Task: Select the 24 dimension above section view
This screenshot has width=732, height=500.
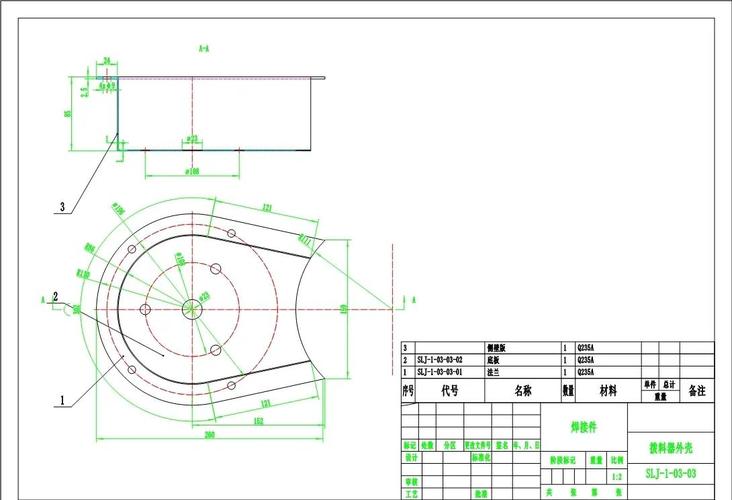Action: point(107,61)
